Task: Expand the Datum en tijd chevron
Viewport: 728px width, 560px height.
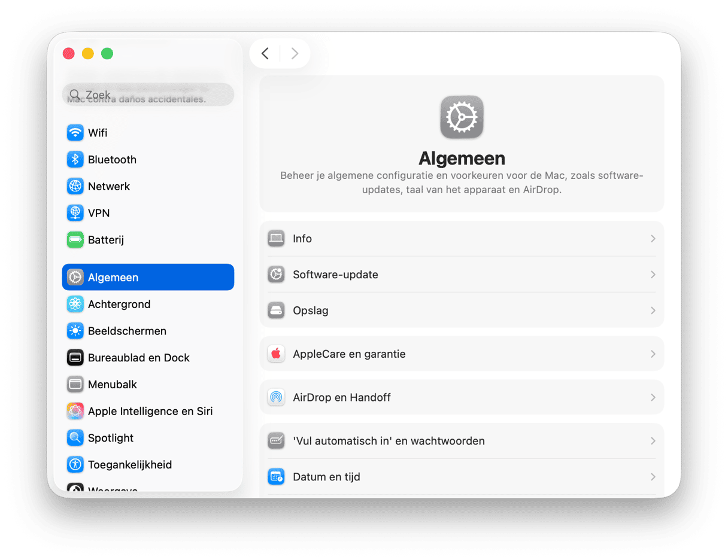Action: (653, 477)
